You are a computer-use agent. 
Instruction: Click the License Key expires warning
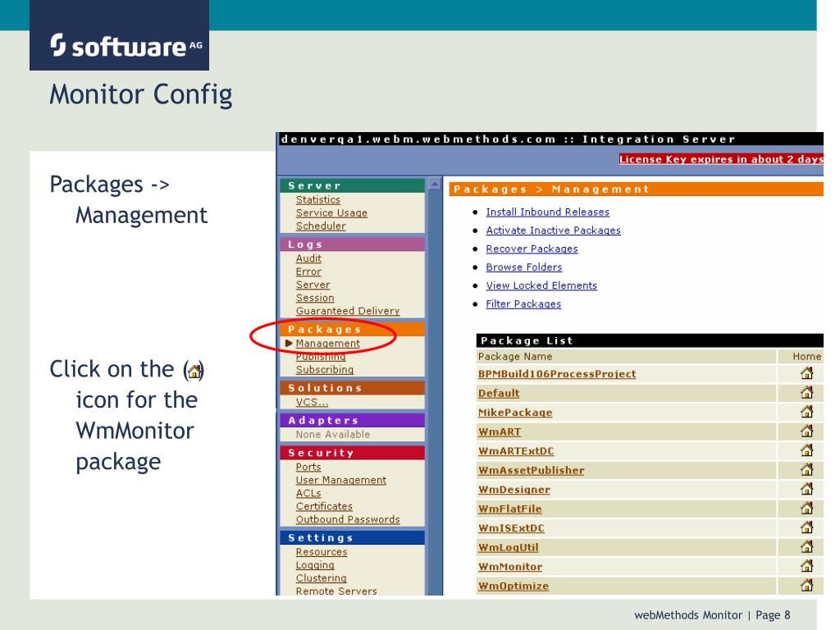[721, 159]
